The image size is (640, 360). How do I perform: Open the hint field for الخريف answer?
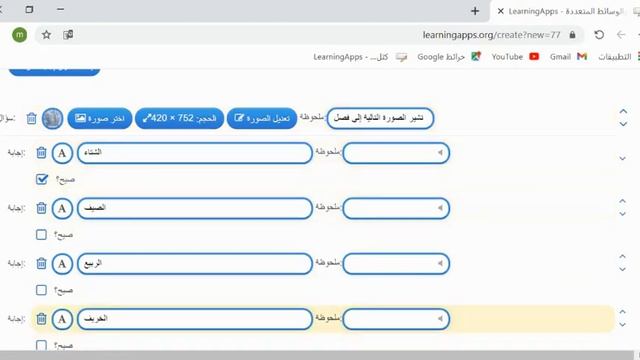396,319
